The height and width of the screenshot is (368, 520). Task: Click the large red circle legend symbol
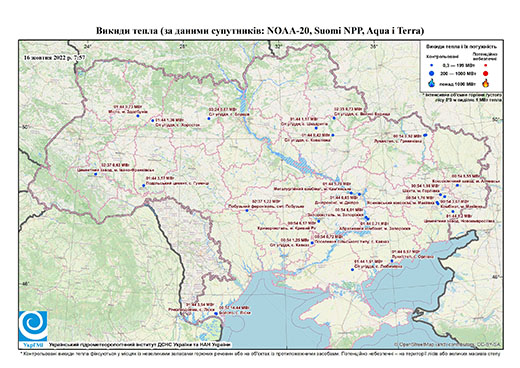[x=485, y=74]
